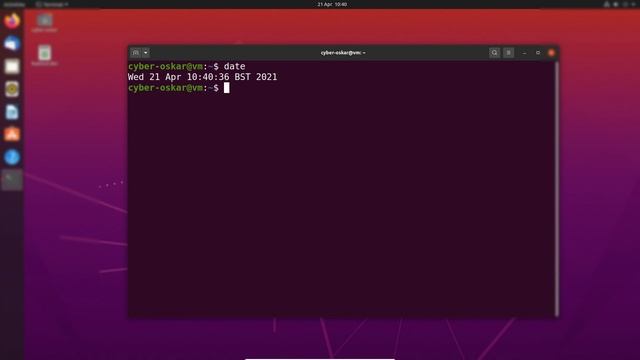This screenshot has height=360, width=640.
Task: Open Firefox from the dock
Action: (x=12, y=20)
